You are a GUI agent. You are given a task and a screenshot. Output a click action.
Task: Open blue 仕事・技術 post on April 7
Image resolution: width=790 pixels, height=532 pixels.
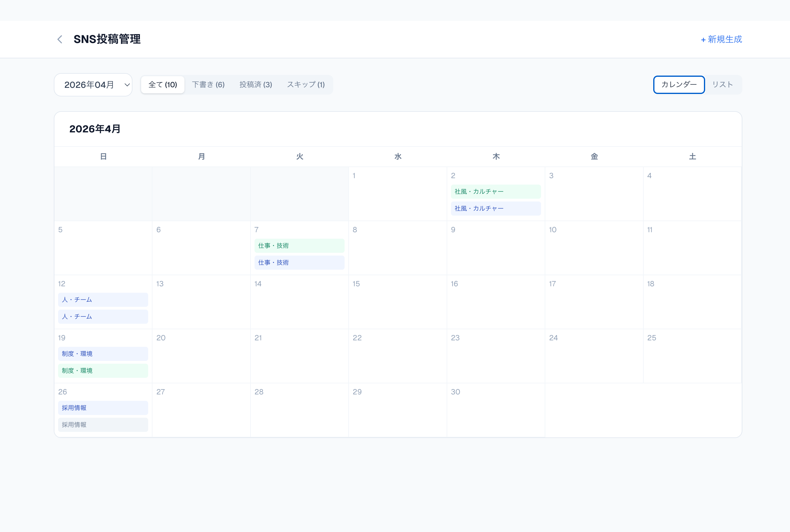click(299, 263)
